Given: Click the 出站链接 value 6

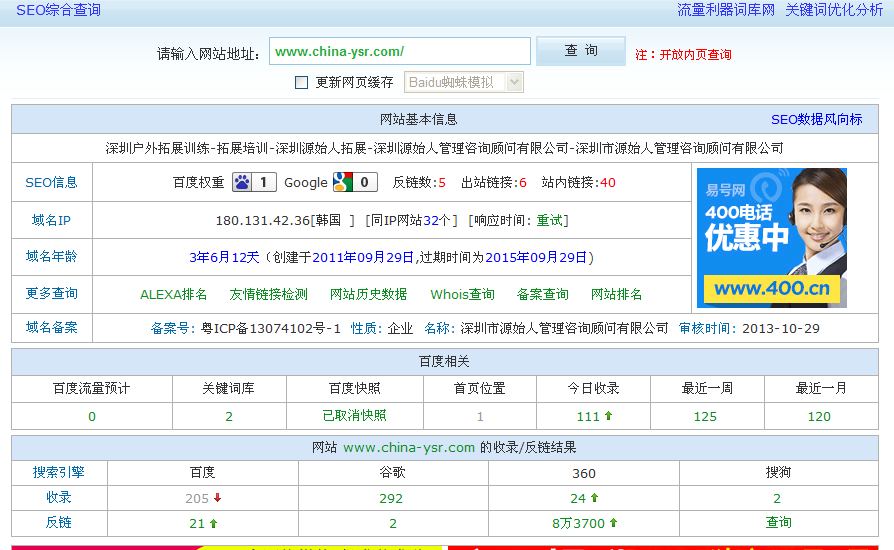Looking at the screenshot, I should [523, 183].
